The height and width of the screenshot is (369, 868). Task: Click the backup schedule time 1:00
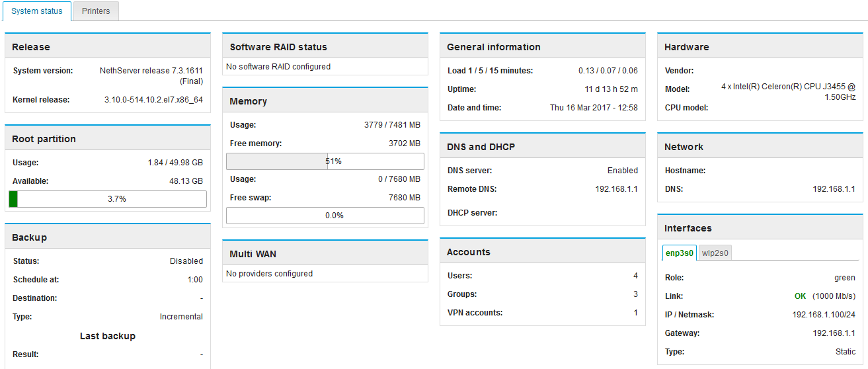(195, 280)
